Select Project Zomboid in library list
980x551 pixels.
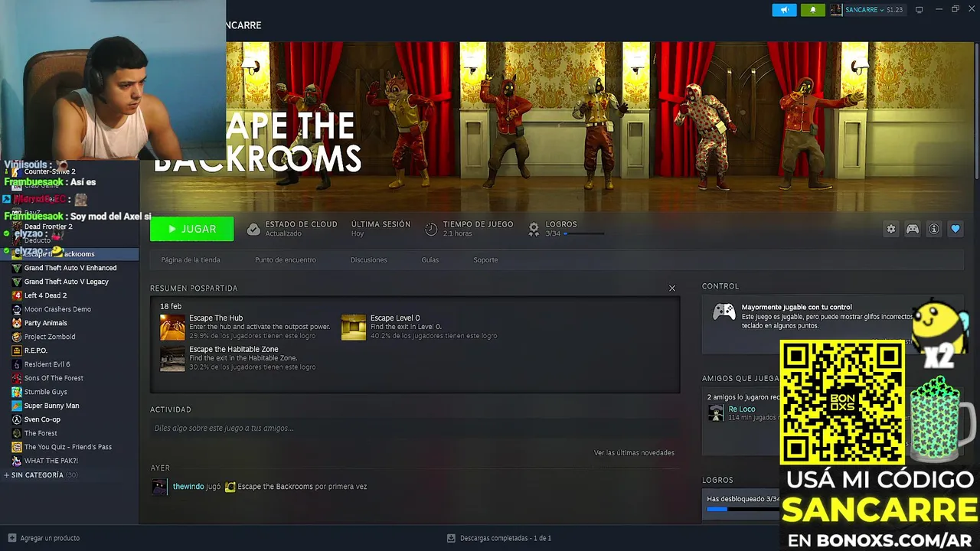click(50, 337)
